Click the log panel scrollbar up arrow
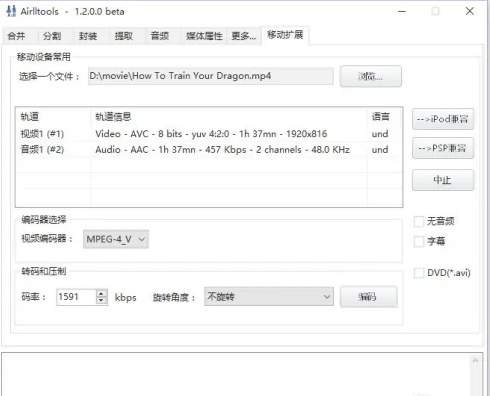This screenshot has width=490, height=396. (x=475, y=361)
